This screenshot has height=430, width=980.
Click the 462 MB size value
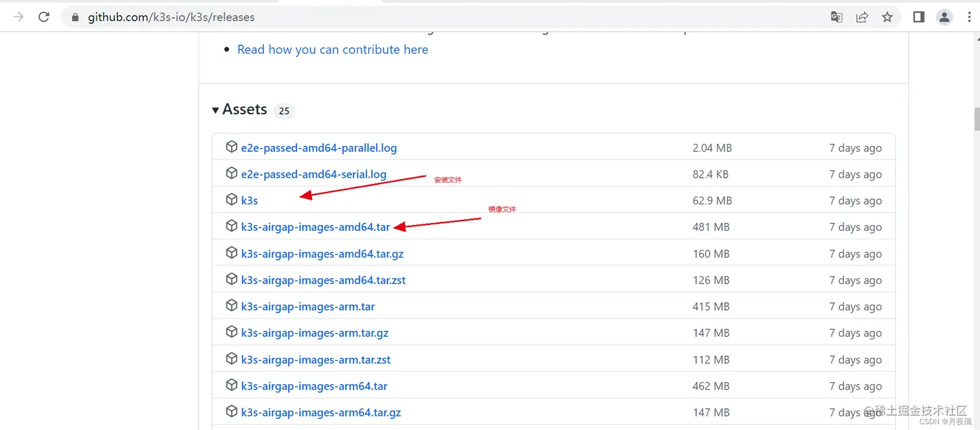click(x=711, y=387)
